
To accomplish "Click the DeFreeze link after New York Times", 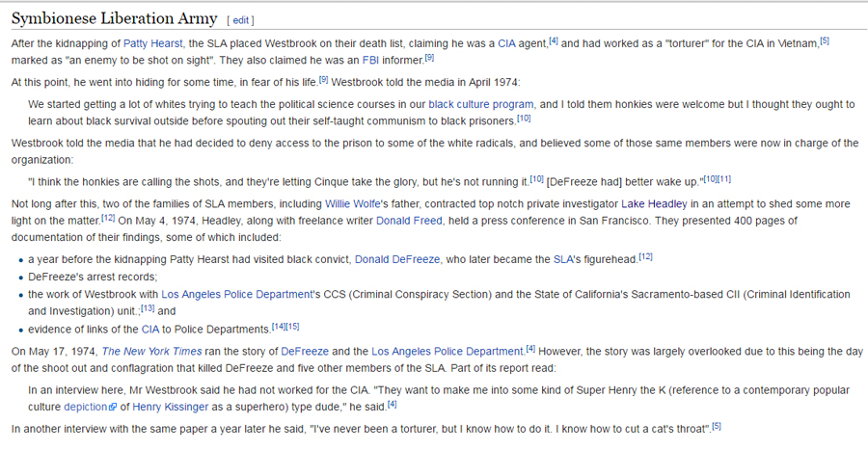I will pyautogui.click(x=306, y=352).
